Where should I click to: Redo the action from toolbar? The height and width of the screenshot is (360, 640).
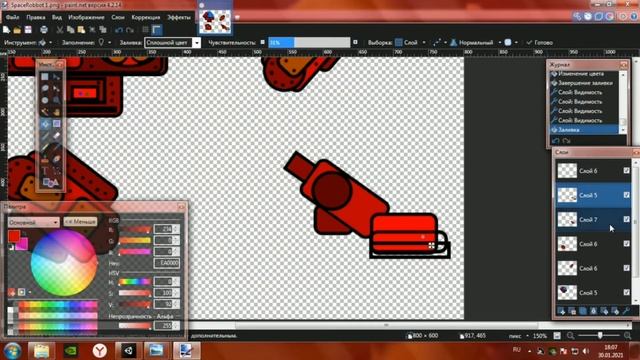(130, 30)
